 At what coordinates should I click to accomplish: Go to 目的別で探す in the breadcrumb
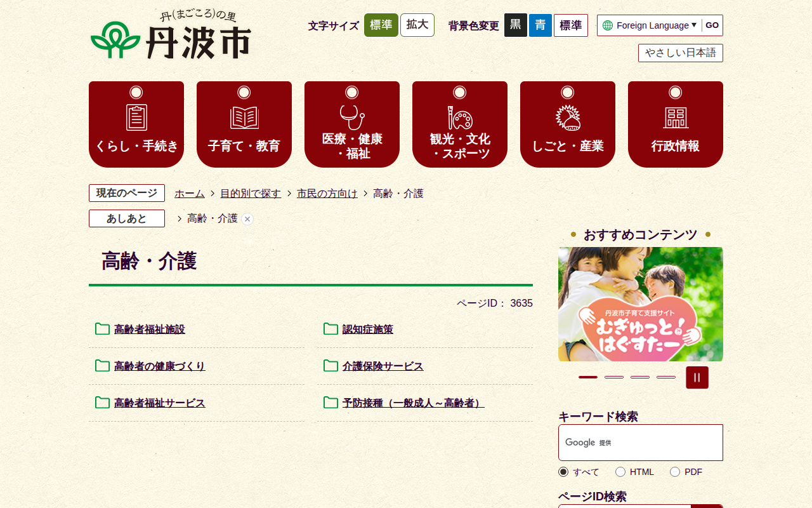pos(251,194)
